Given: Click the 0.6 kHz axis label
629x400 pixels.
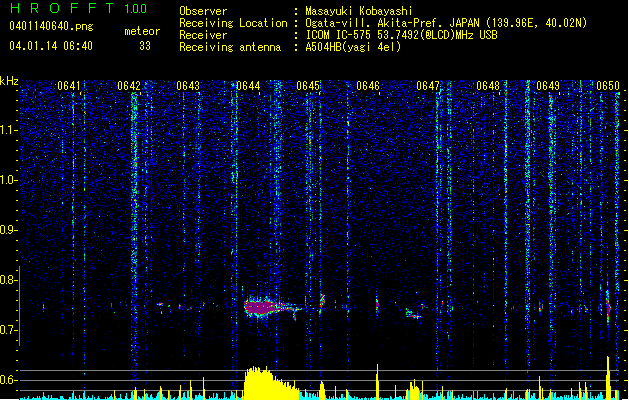Looking at the screenshot, I should tap(9, 380).
